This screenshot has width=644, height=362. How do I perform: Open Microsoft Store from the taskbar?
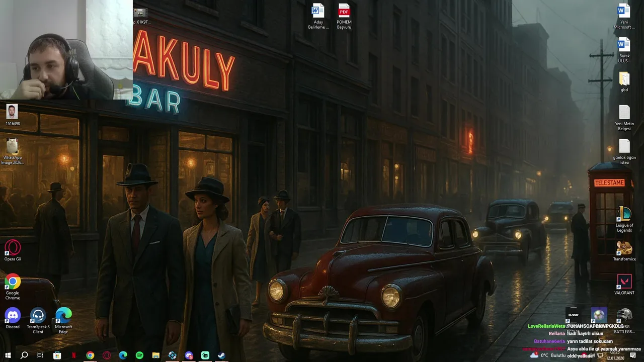57,355
